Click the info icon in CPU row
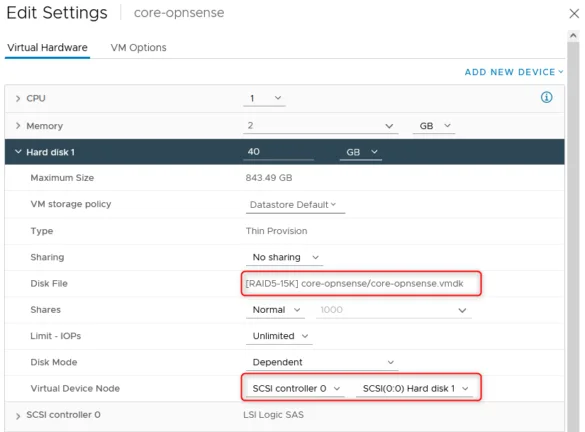This screenshot has width=585, height=432. [x=546, y=97]
